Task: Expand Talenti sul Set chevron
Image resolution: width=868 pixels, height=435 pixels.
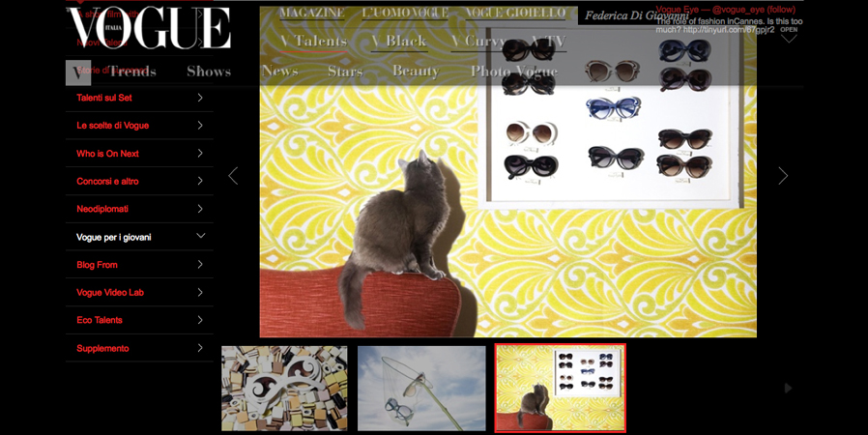Action: (200, 98)
